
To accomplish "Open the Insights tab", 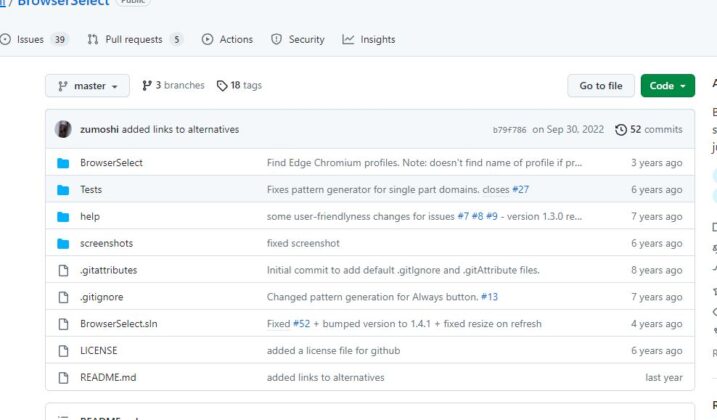I will tap(369, 40).
